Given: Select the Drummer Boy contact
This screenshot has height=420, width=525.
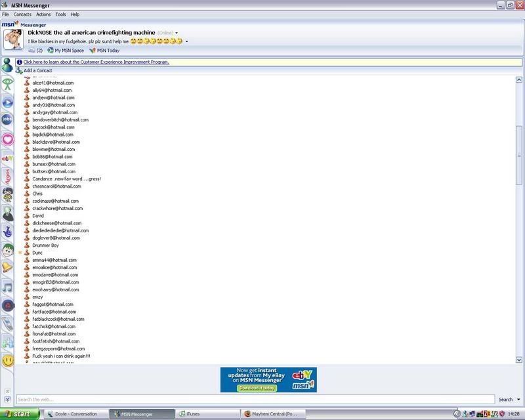Looking at the screenshot, I should [45, 245].
